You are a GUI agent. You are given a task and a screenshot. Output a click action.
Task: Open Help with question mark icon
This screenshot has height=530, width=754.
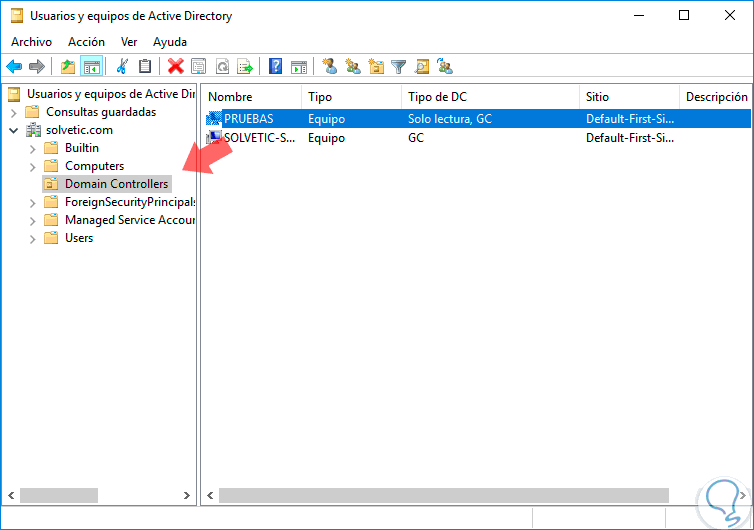click(275, 66)
